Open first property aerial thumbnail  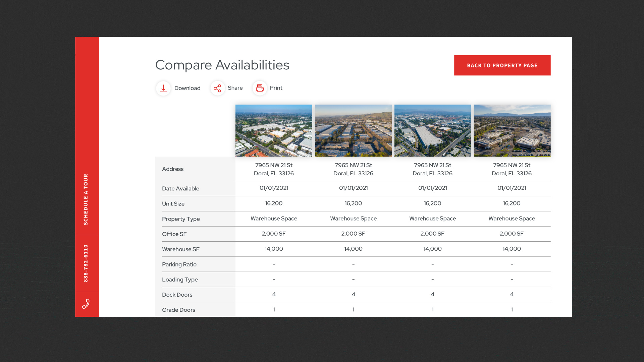coord(274,130)
